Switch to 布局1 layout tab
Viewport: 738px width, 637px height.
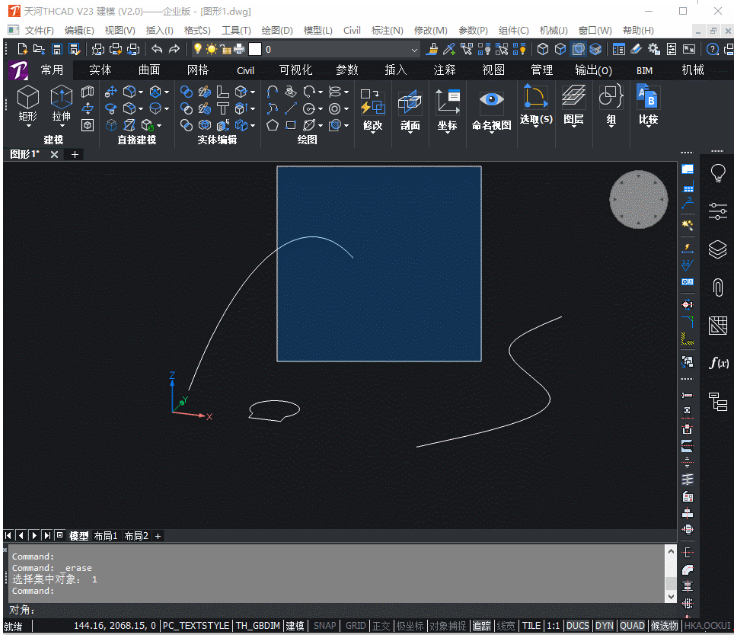[x=106, y=536]
